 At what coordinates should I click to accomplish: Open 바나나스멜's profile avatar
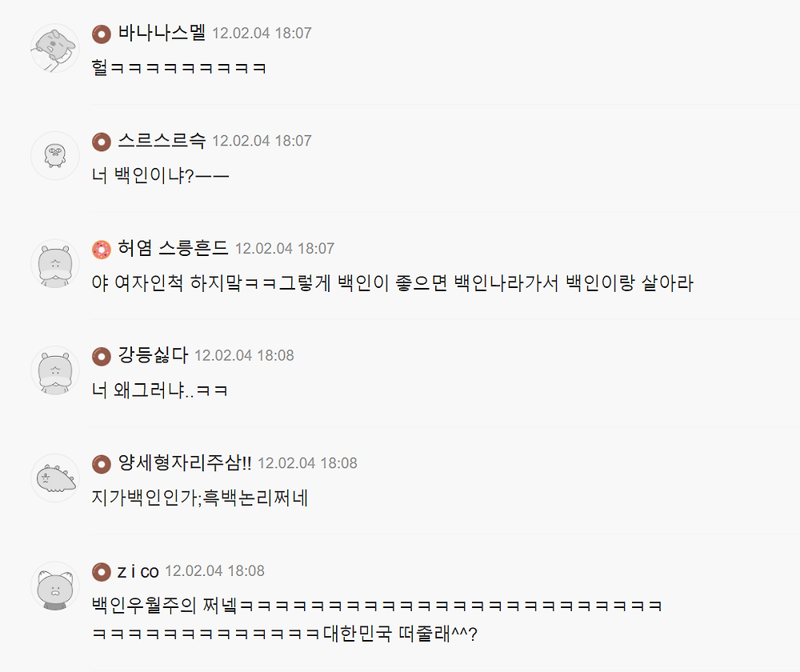coord(55,48)
